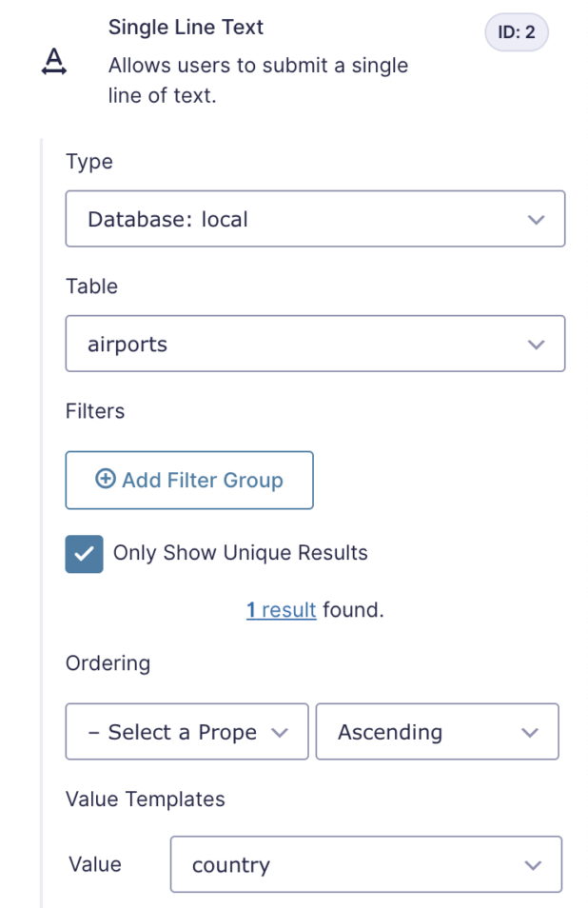The width and height of the screenshot is (588, 908).
Task: Click the Value Templates section label
Action: (146, 799)
